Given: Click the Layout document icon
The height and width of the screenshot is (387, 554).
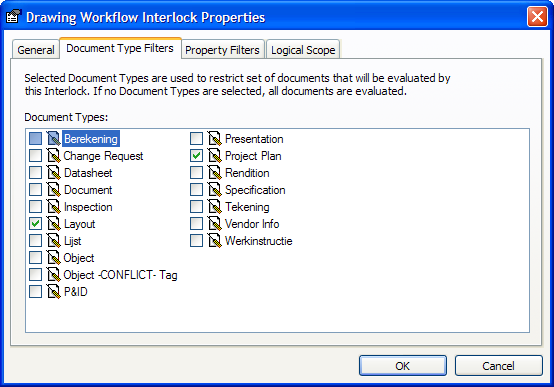Looking at the screenshot, I should pyautogui.click(x=53, y=223).
